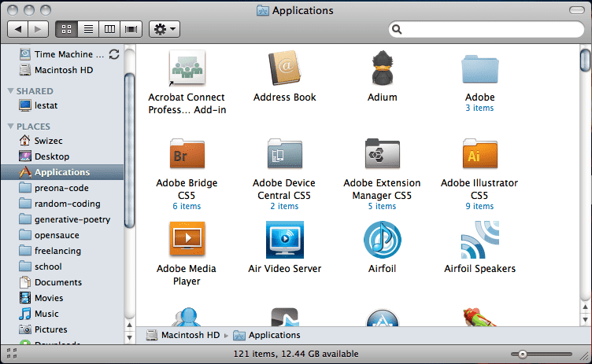592x364 pixels.
Task: Open the gear Action dropdown menu
Action: [165, 29]
